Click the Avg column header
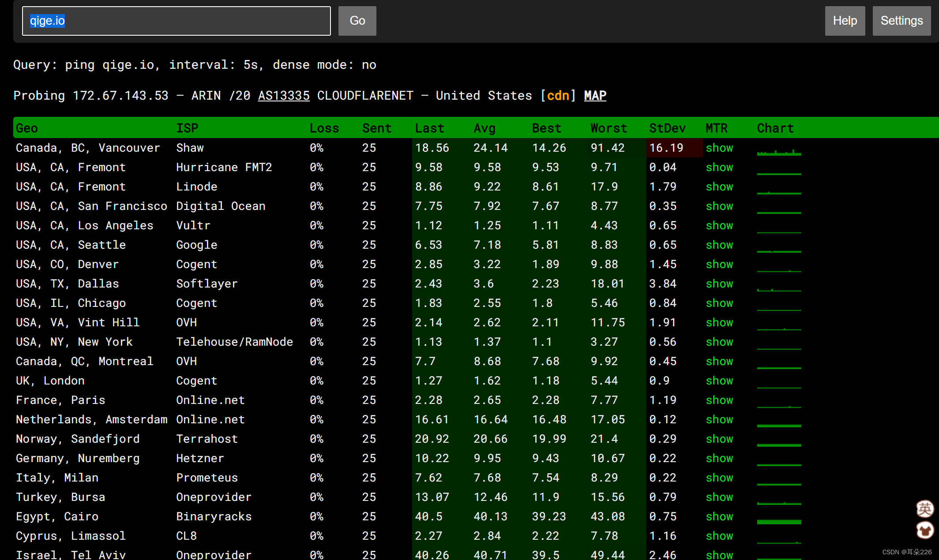The width and height of the screenshot is (939, 560). point(485,128)
